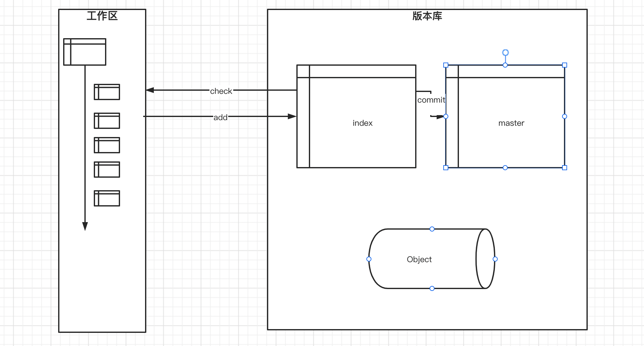Screen dimensions: 644x346
Task: Click the master shape's bottom-middle handle
Action: coord(505,168)
